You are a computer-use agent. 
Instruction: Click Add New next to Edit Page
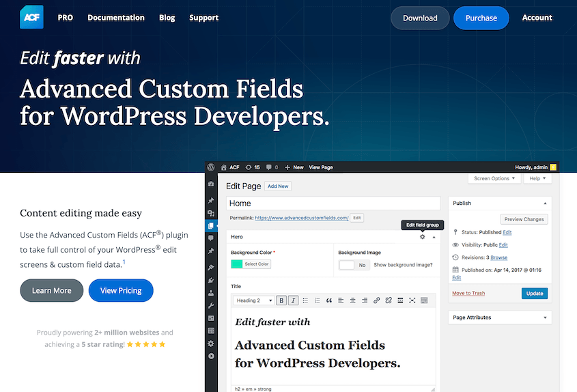coord(278,186)
